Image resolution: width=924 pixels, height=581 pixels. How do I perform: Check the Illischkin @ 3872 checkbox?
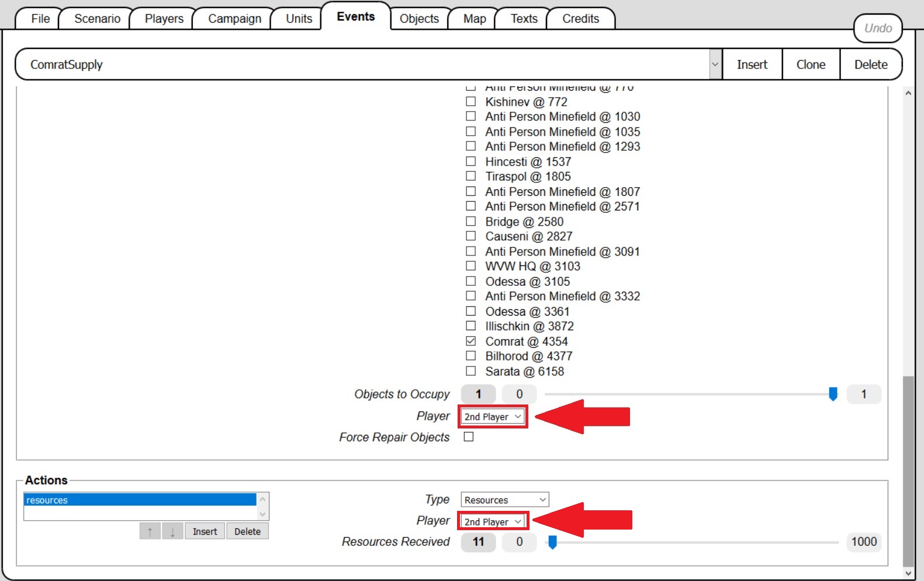pyautogui.click(x=470, y=326)
